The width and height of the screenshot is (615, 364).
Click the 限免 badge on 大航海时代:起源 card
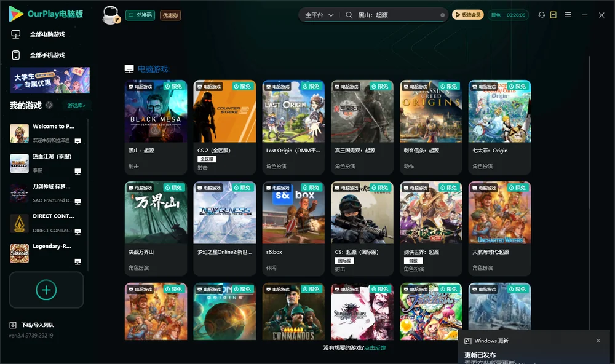pyautogui.click(x=518, y=188)
